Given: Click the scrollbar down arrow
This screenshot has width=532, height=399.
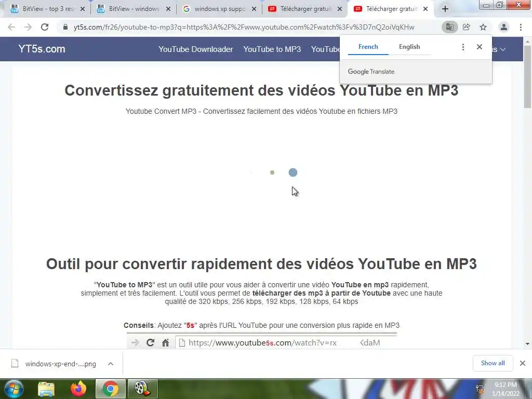Looking at the screenshot, I should [527, 344].
